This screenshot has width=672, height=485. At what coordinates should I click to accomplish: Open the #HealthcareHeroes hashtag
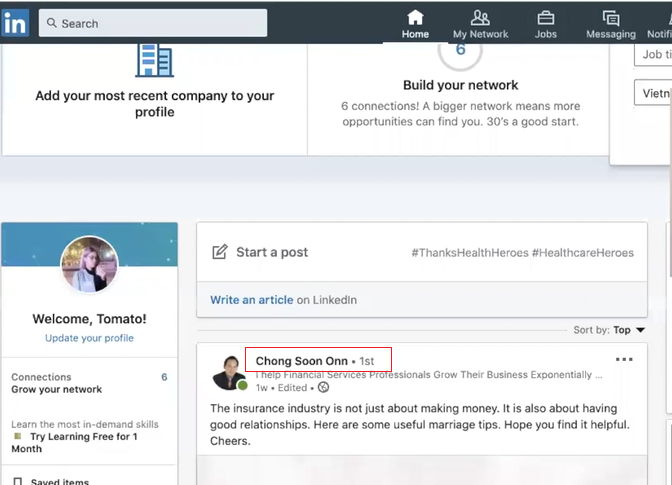583,253
